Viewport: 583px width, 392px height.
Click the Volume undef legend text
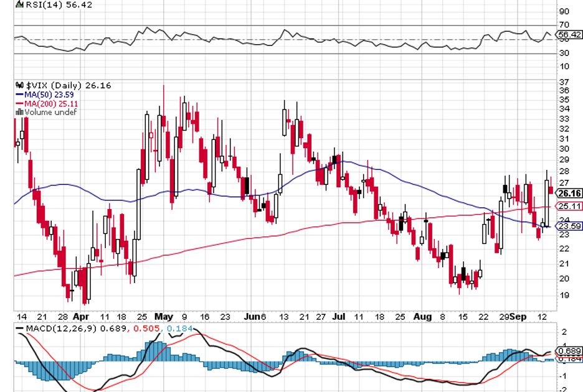coord(50,112)
